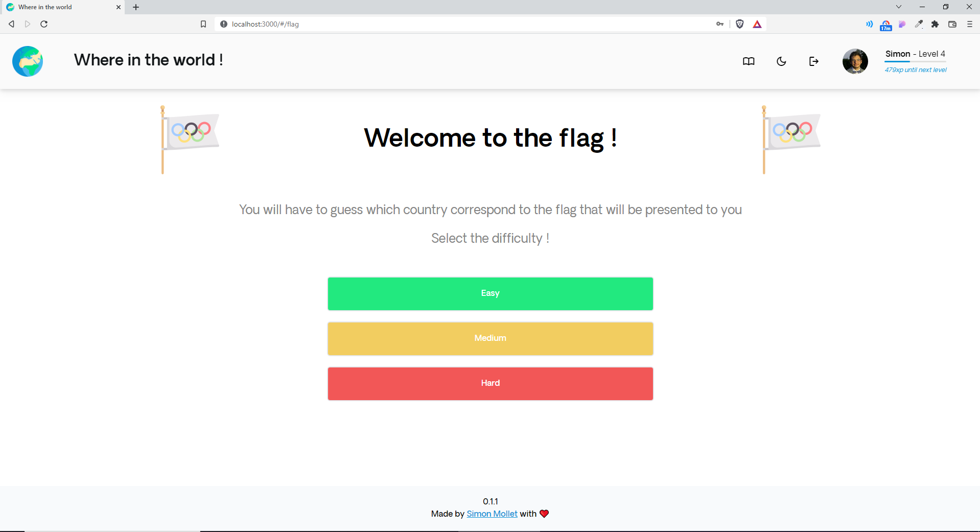Select the Easy difficulty
Image resolution: width=980 pixels, height=532 pixels.
coord(489,293)
